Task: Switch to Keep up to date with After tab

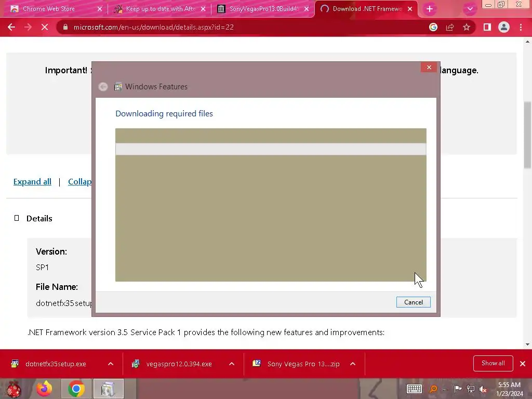Action: 160,9
